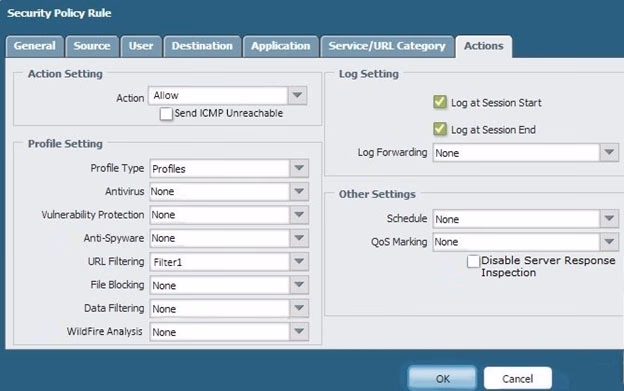
Task: Uncheck Log at Session Start
Action: (x=440, y=102)
